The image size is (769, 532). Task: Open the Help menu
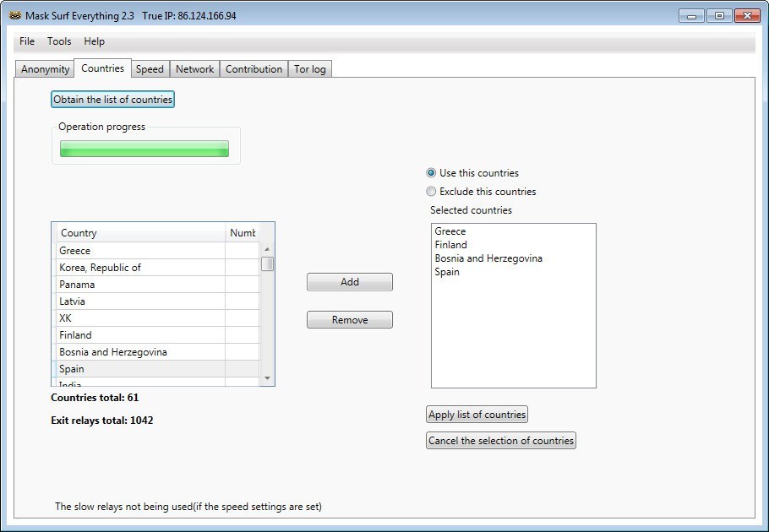pos(94,41)
